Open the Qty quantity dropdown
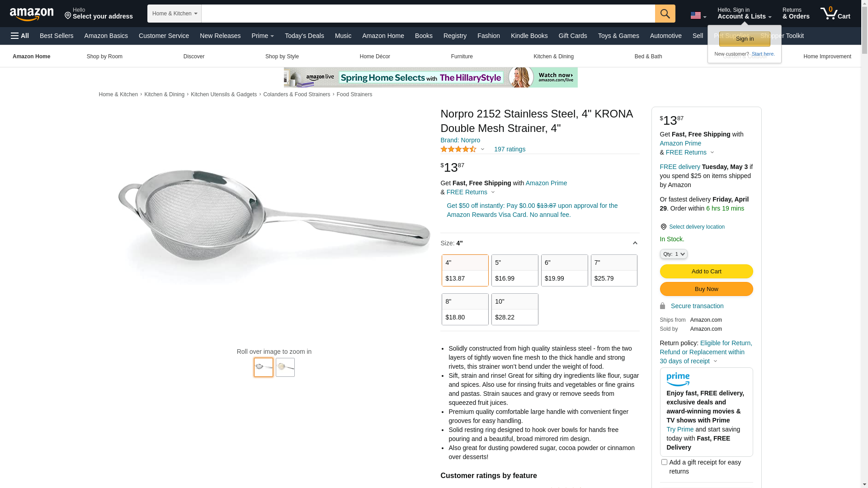Viewport: 868px width, 488px height. click(674, 254)
